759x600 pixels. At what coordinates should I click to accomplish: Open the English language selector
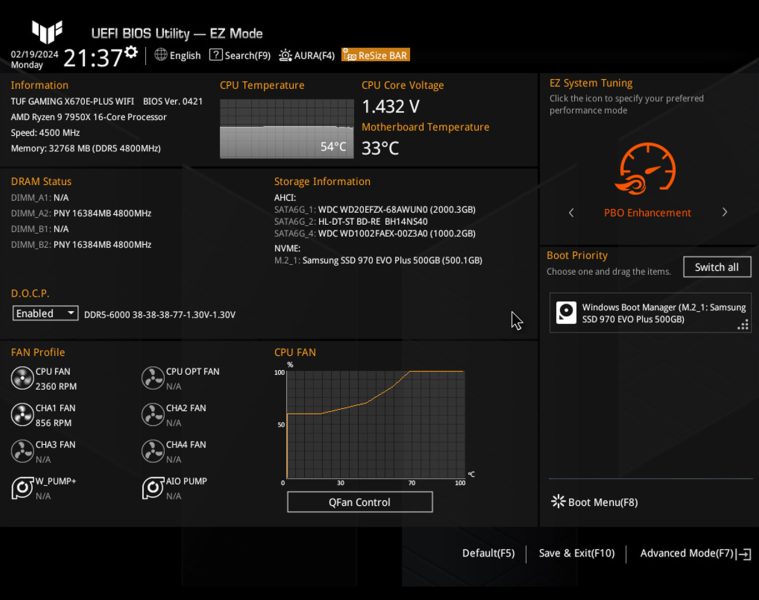178,55
